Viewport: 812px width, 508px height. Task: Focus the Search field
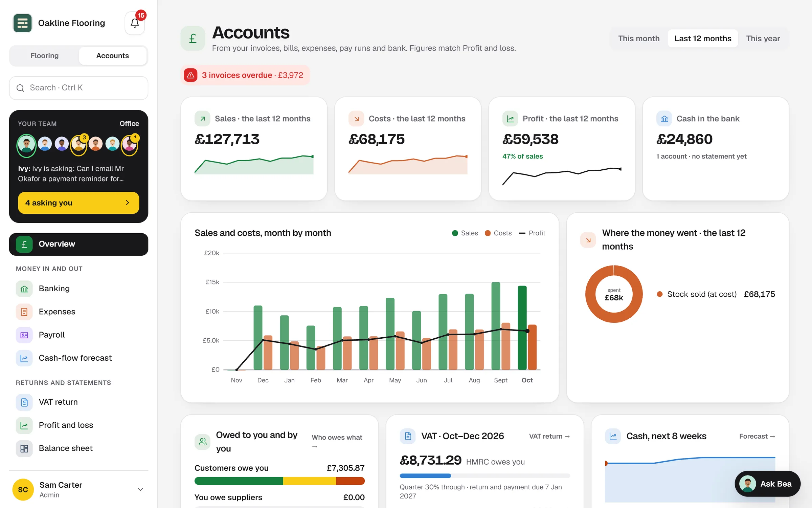(78, 88)
